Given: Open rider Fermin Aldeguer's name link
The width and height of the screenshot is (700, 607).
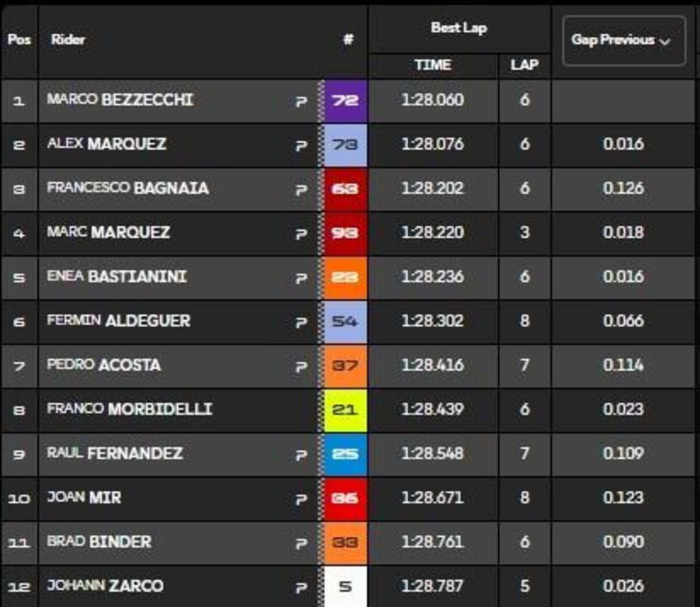Looking at the screenshot, I should 118,321.
